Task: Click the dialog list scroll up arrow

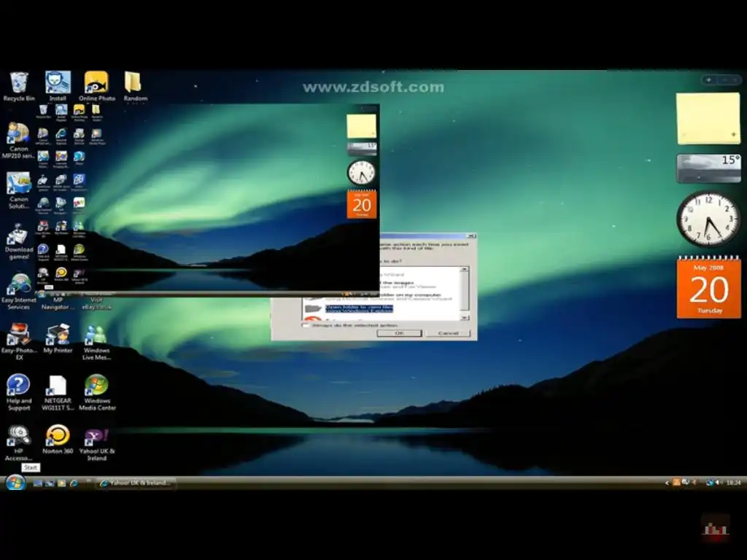Action: (x=465, y=270)
